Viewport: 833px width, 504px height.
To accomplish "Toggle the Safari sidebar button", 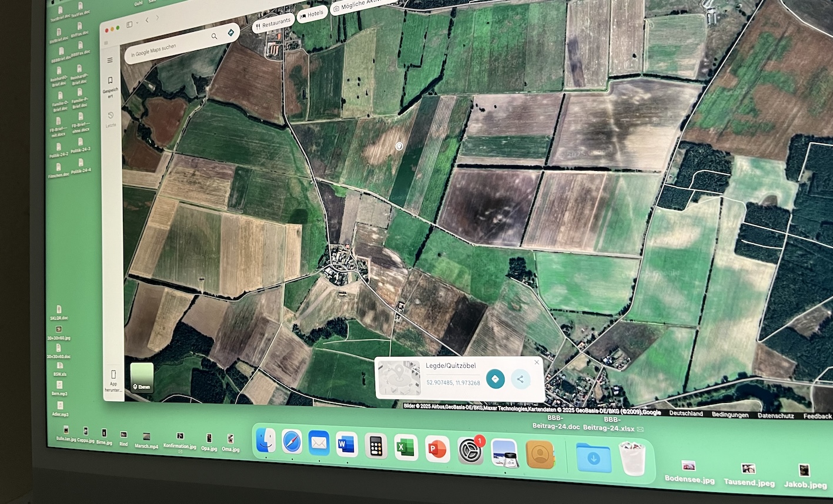I will (129, 25).
